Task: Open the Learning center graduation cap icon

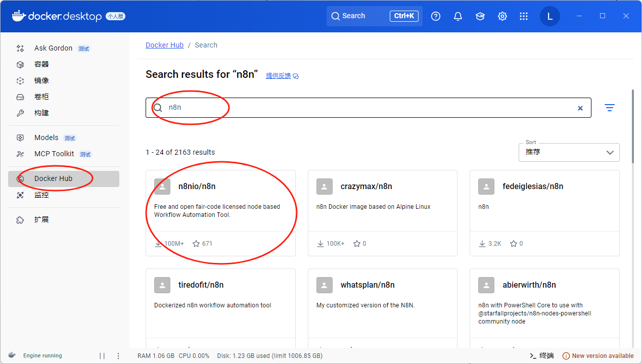Action: pos(480,16)
